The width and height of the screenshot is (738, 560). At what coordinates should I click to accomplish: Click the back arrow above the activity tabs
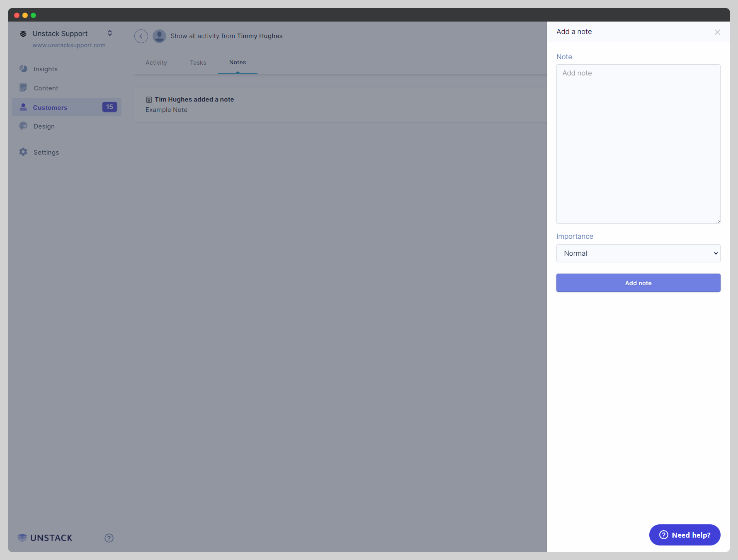pyautogui.click(x=141, y=36)
